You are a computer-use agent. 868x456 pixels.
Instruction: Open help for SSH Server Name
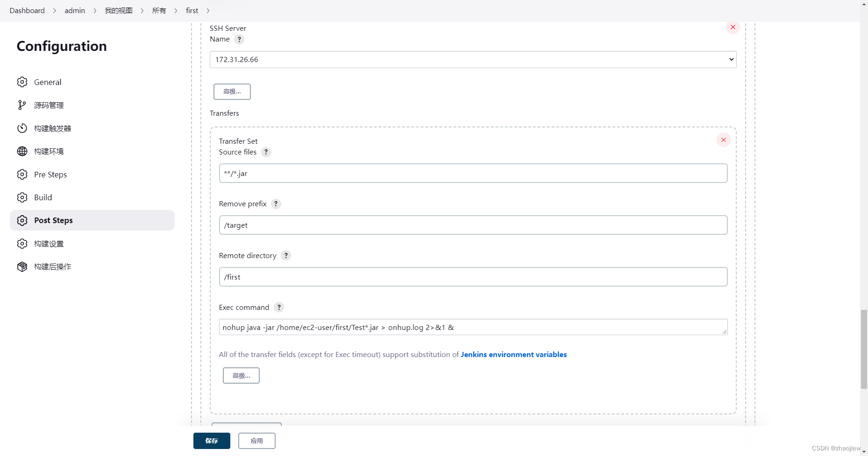pos(239,39)
